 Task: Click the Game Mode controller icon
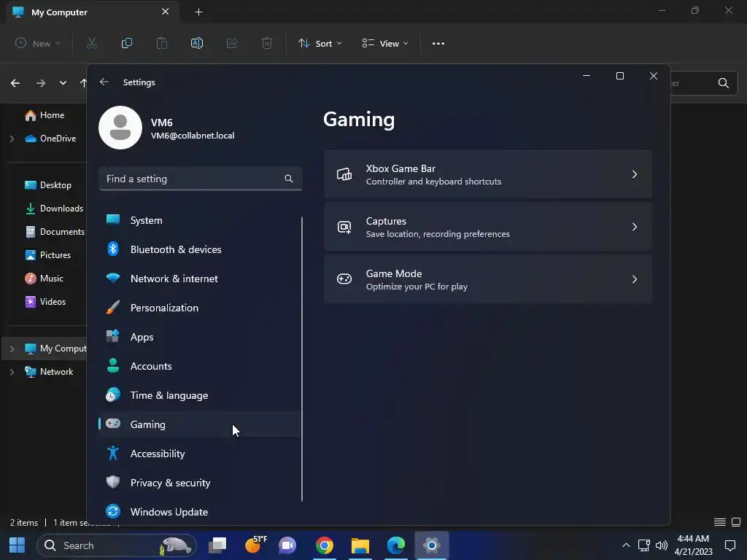tap(344, 279)
